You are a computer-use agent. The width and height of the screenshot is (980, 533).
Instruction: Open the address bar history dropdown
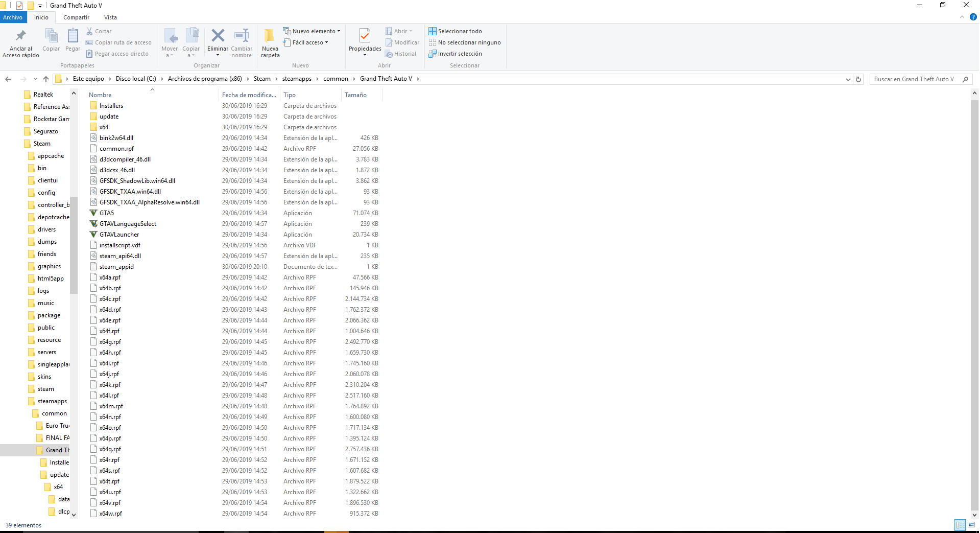pyautogui.click(x=848, y=79)
